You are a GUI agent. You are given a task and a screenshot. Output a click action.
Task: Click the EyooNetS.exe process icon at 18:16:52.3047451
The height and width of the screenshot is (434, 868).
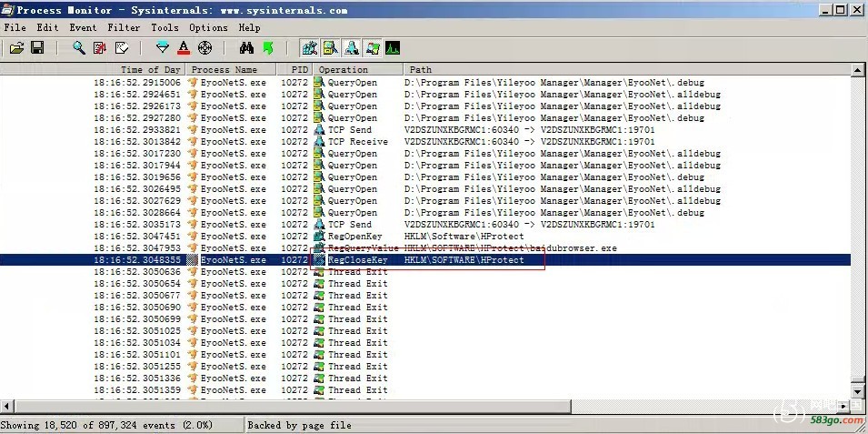(x=192, y=237)
